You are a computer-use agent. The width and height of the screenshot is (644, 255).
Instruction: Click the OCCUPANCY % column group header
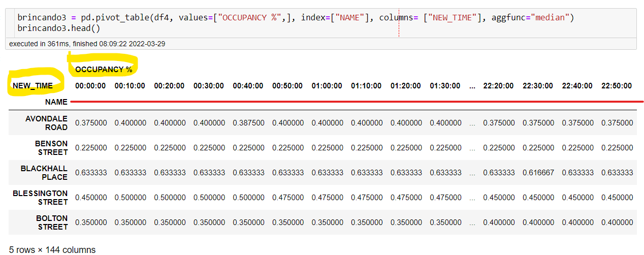[104, 70]
